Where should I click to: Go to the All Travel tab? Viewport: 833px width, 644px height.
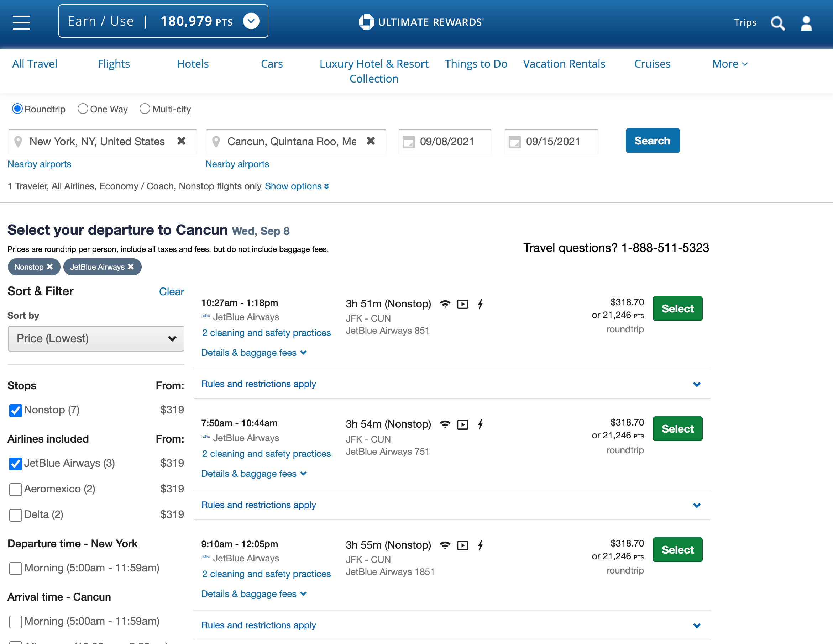pos(35,64)
